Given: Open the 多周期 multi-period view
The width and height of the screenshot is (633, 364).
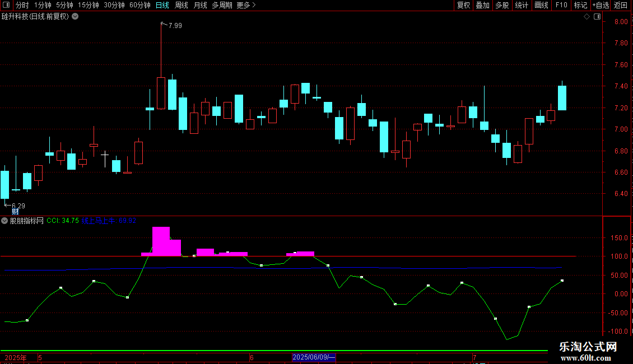Looking at the screenshot, I should tap(222, 5).
